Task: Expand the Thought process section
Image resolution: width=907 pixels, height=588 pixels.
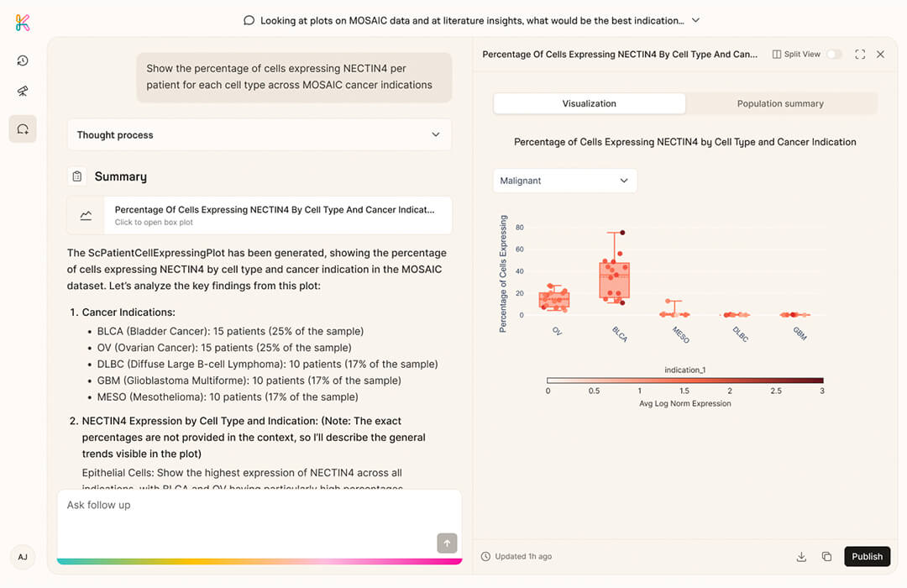Action: click(x=259, y=134)
